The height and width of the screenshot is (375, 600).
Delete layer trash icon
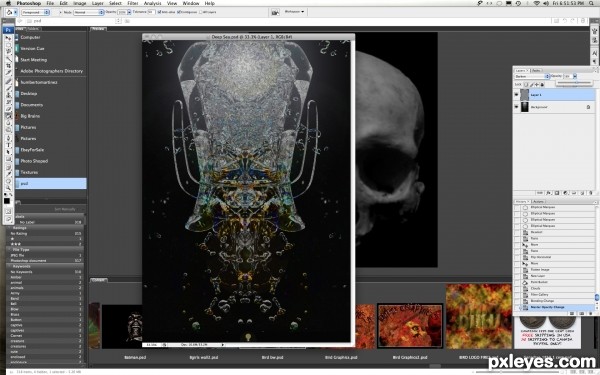pos(590,193)
